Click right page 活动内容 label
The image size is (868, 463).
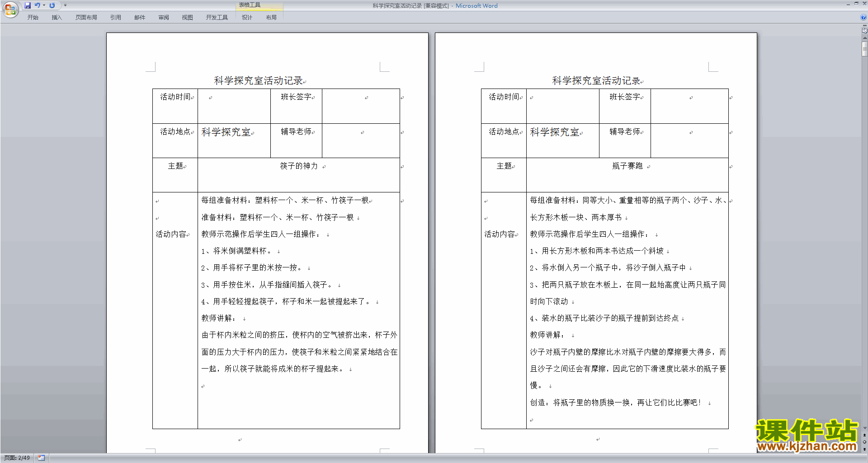click(x=500, y=234)
